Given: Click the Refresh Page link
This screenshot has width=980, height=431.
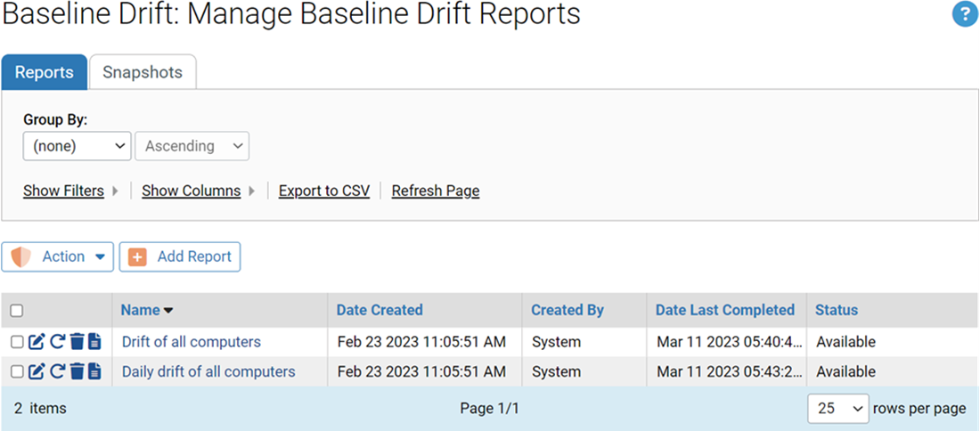Looking at the screenshot, I should point(436,191).
